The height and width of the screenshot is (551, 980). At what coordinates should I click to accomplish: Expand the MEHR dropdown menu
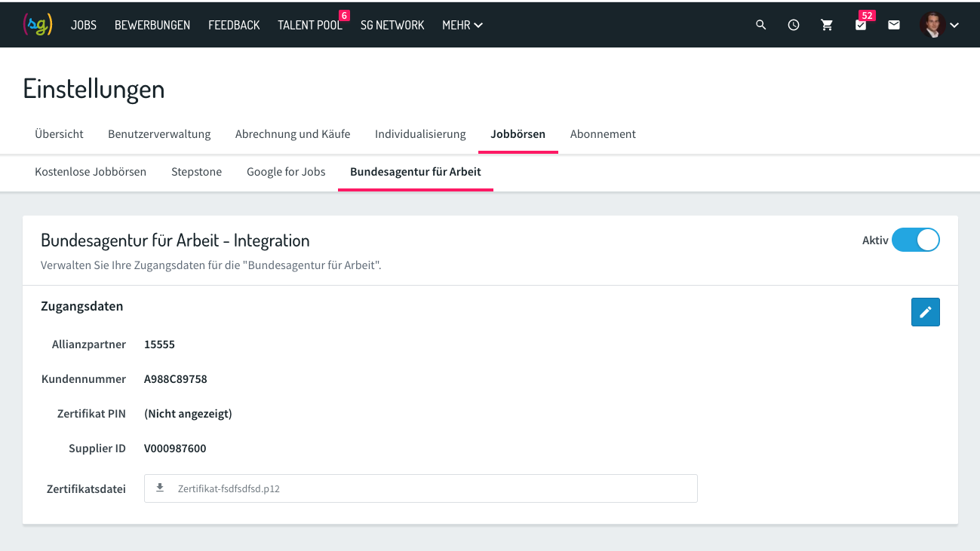tap(462, 25)
